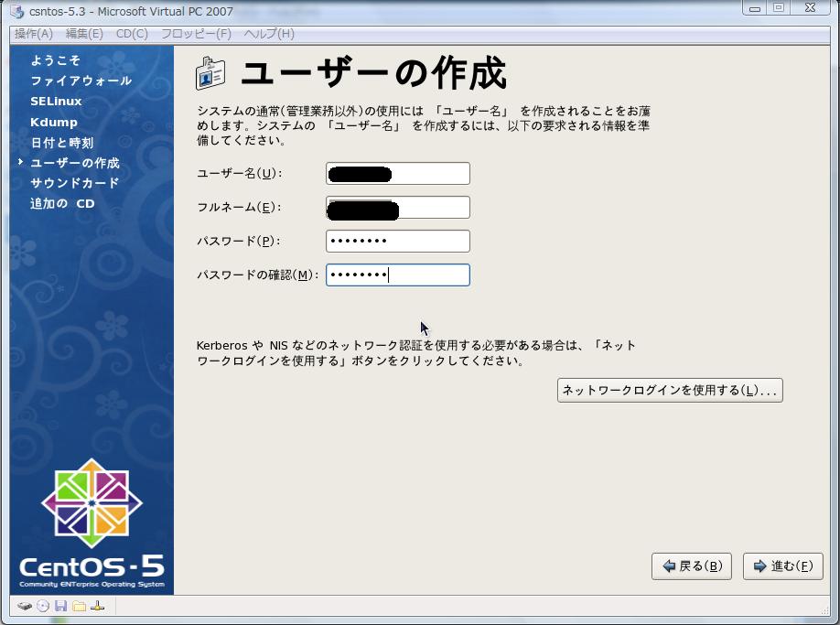The image size is (840, 625).
Task: Click the CD drive status bar icon
Action: click(x=42, y=606)
